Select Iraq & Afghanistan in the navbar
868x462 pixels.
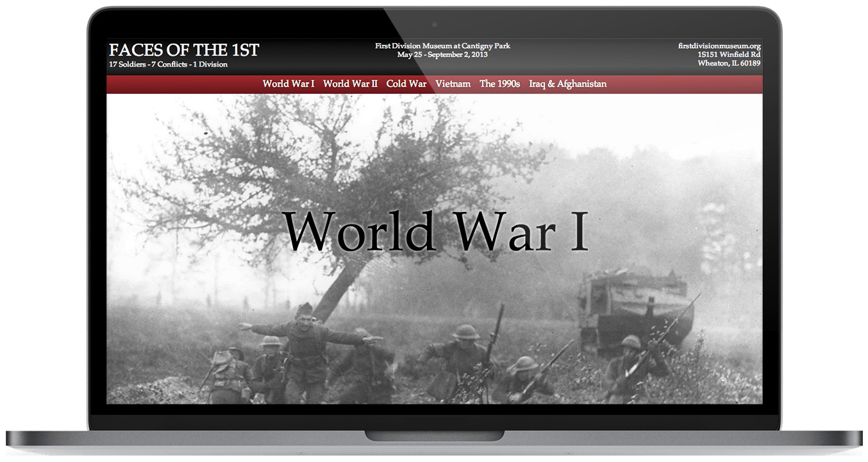567,84
